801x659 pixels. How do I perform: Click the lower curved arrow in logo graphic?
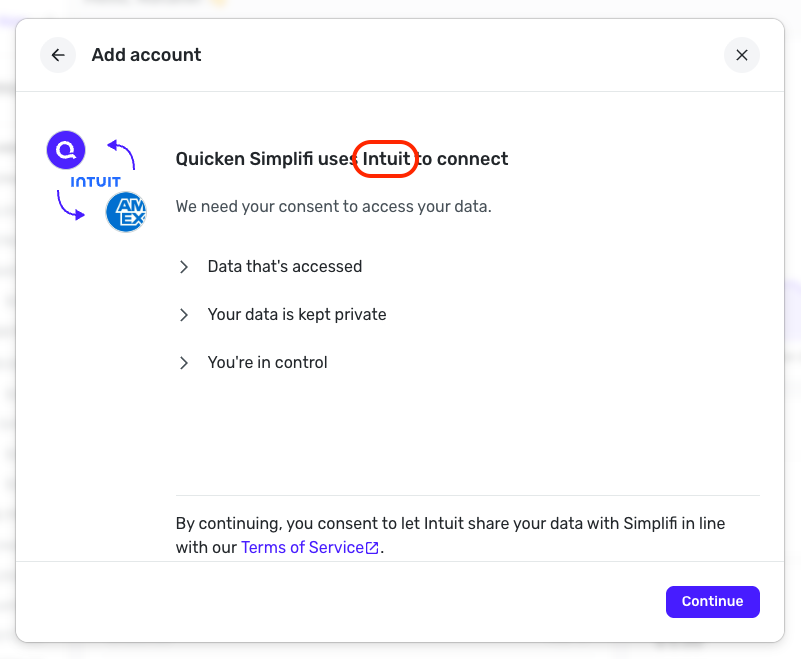pos(70,205)
